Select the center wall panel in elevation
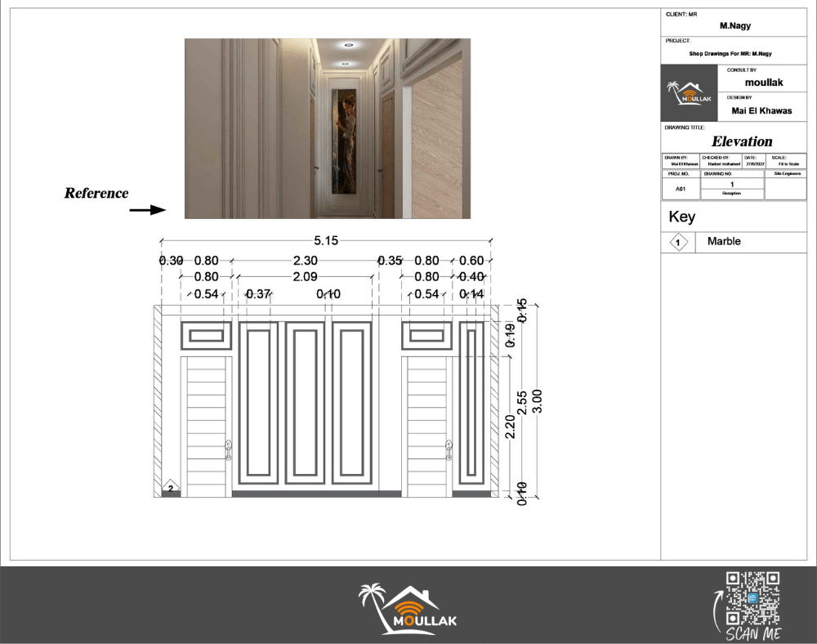The image size is (817, 644). (x=306, y=401)
